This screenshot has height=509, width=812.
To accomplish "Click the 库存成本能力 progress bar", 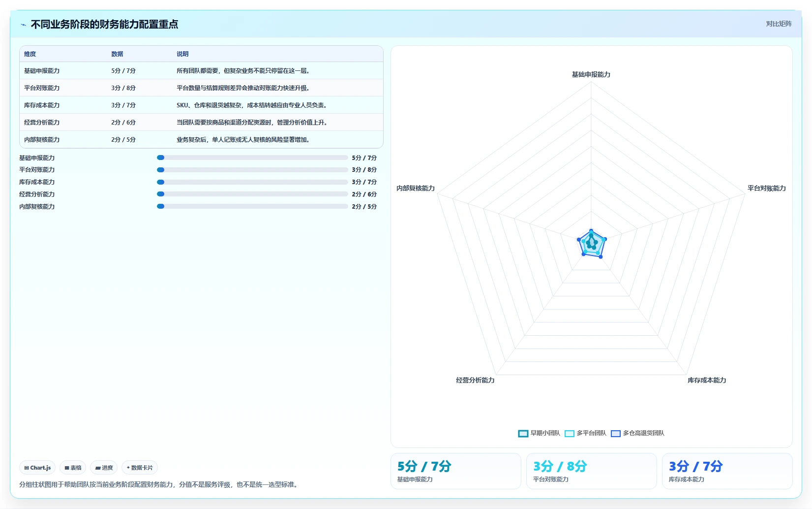I will click(252, 182).
